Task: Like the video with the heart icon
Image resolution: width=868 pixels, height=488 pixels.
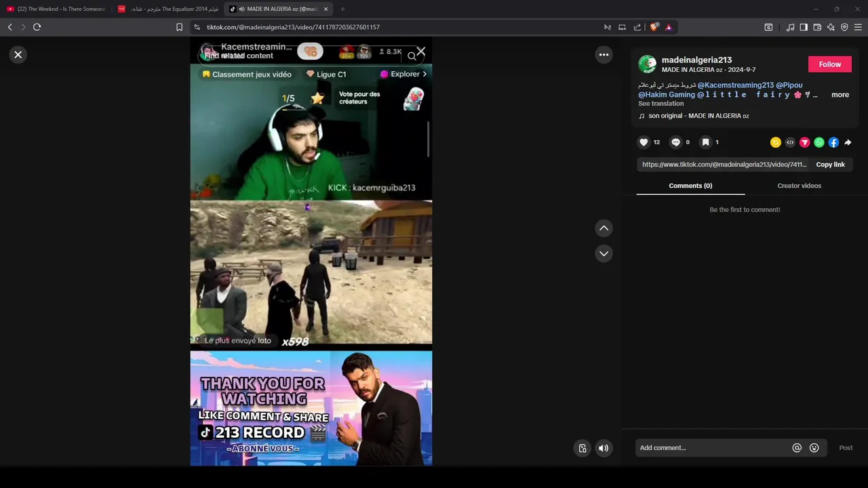Action: point(644,142)
